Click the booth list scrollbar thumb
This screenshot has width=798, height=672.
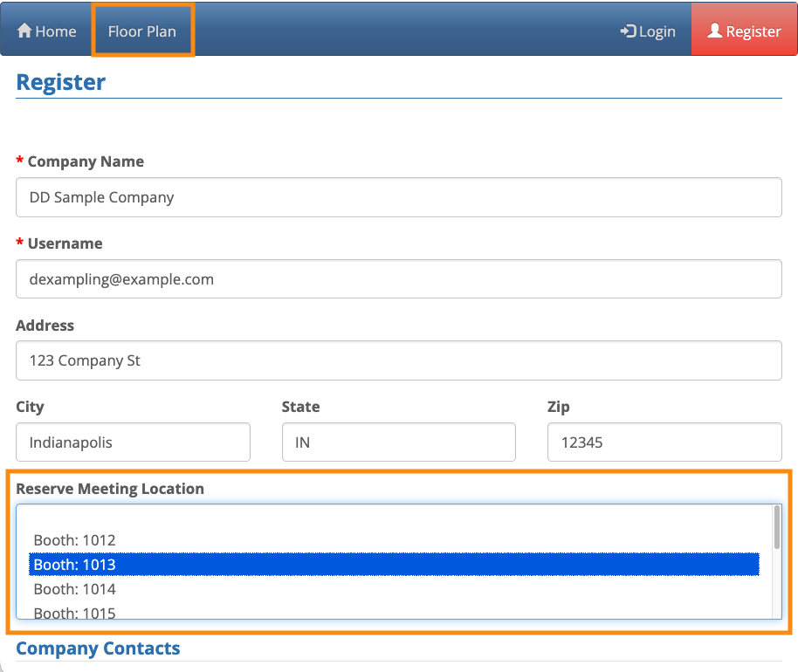[x=777, y=527]
